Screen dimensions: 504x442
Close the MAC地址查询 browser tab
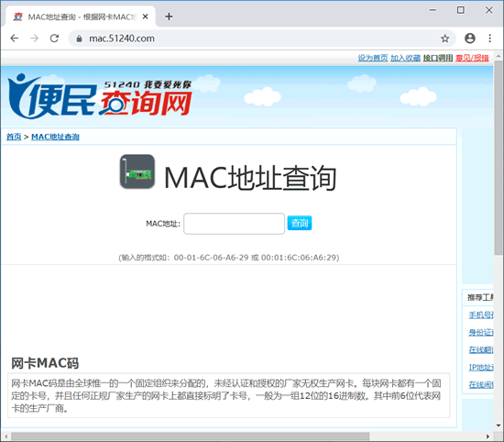146,17
